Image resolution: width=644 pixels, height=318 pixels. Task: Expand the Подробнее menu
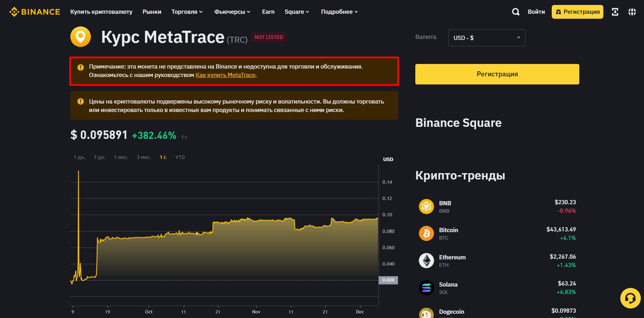tap(339, 12)
